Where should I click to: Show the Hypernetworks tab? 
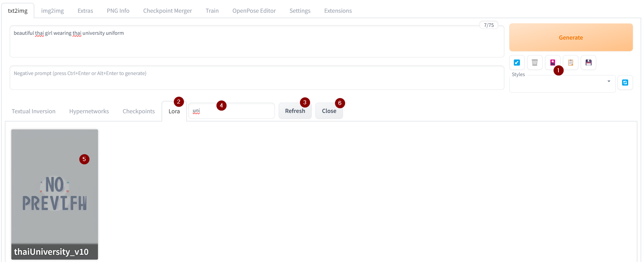pyautogui.click(x=89, y=111)
